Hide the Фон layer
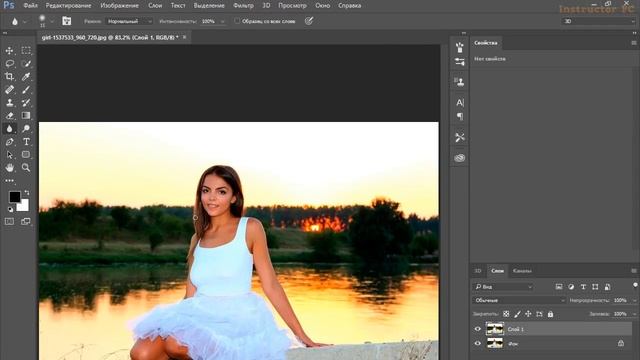640x360 pixels. pos(478,344)
